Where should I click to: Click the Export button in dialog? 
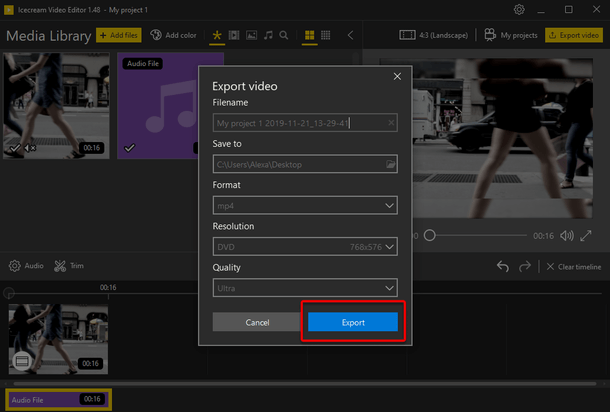352,322
